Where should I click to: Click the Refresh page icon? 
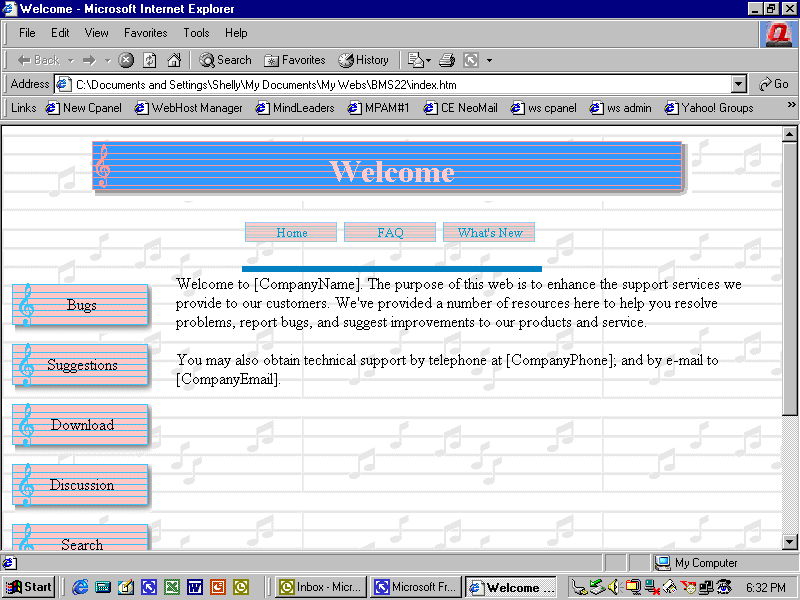(149, 60)
